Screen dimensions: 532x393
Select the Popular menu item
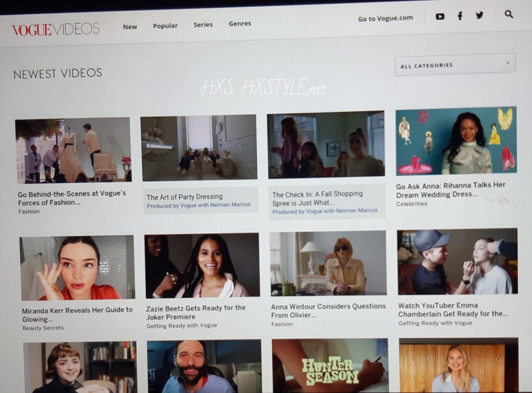tap(165, 26)
